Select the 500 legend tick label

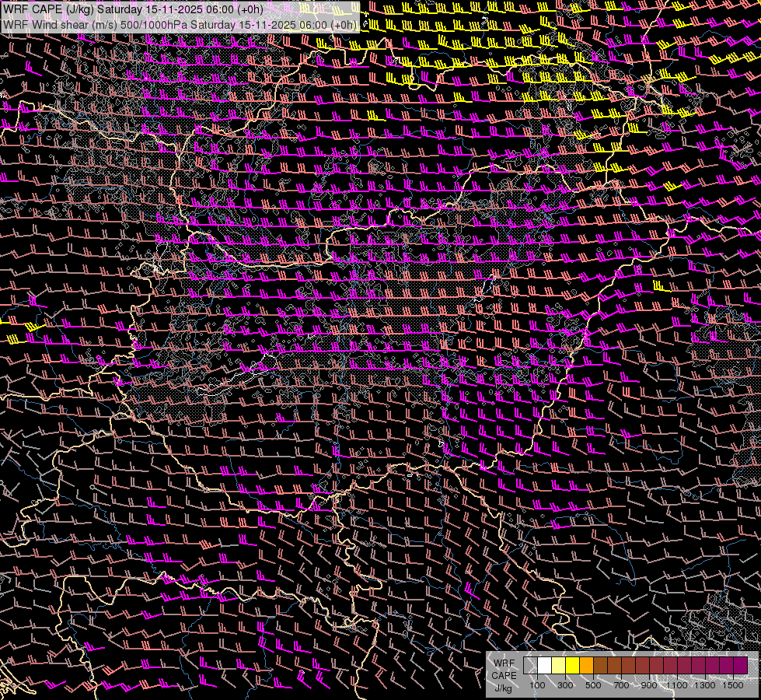[x=593, y=685]
